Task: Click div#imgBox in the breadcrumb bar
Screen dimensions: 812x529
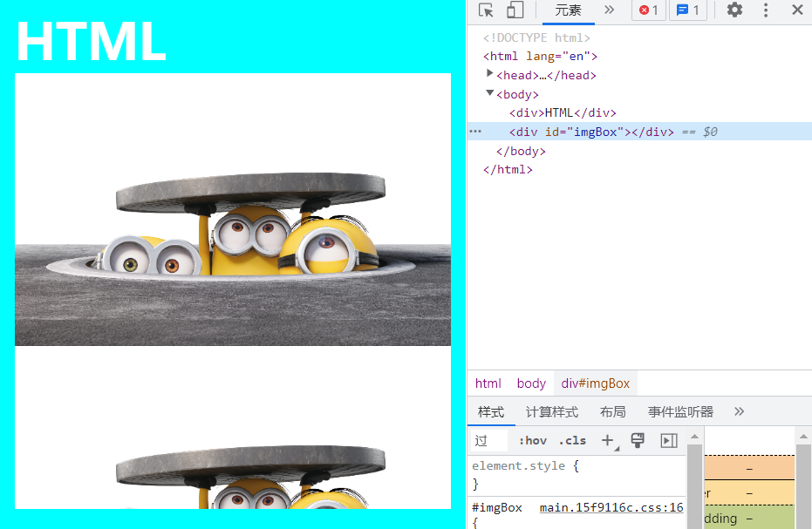Action: 595,383
